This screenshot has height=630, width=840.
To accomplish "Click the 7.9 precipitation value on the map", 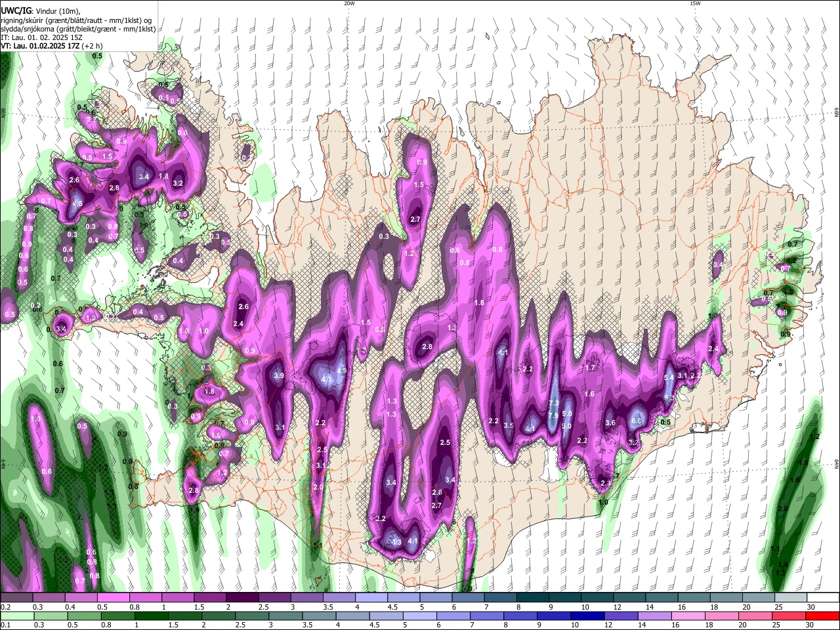I will click(553, 415).
